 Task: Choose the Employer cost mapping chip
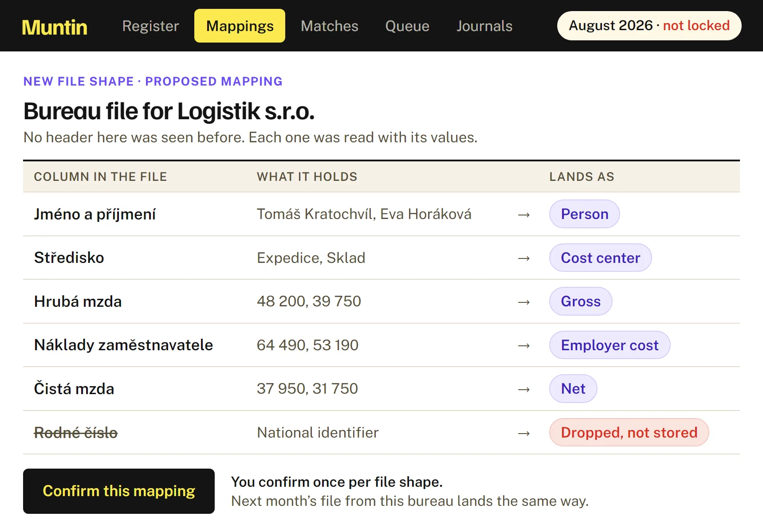click(610, 345)
